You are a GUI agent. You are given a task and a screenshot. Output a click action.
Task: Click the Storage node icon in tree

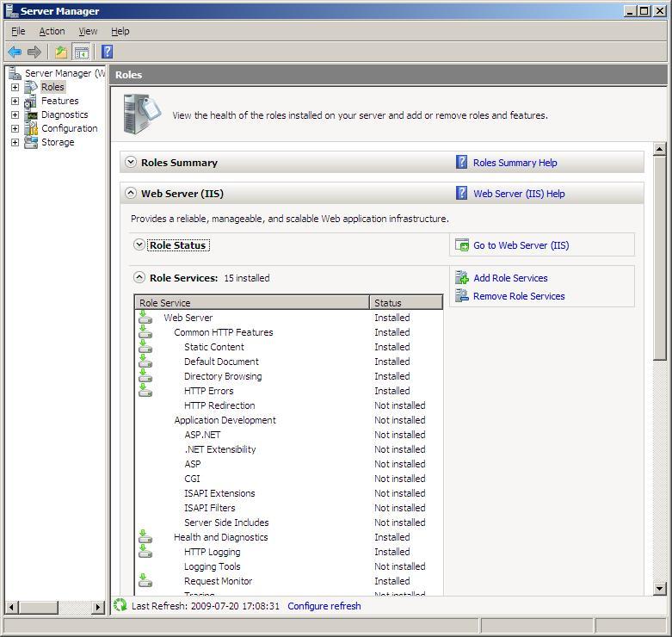point(31,142)
